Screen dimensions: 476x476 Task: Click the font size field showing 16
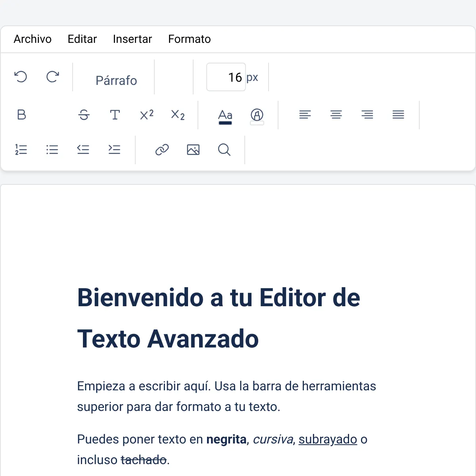point(226,77)
